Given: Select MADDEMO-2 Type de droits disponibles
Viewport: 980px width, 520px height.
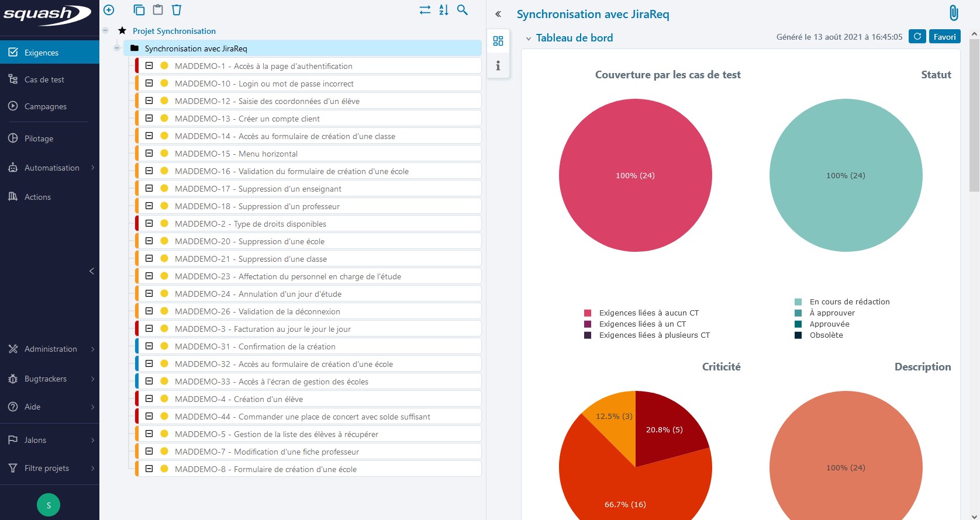Looking at the screenshot, I should point(309,224).
